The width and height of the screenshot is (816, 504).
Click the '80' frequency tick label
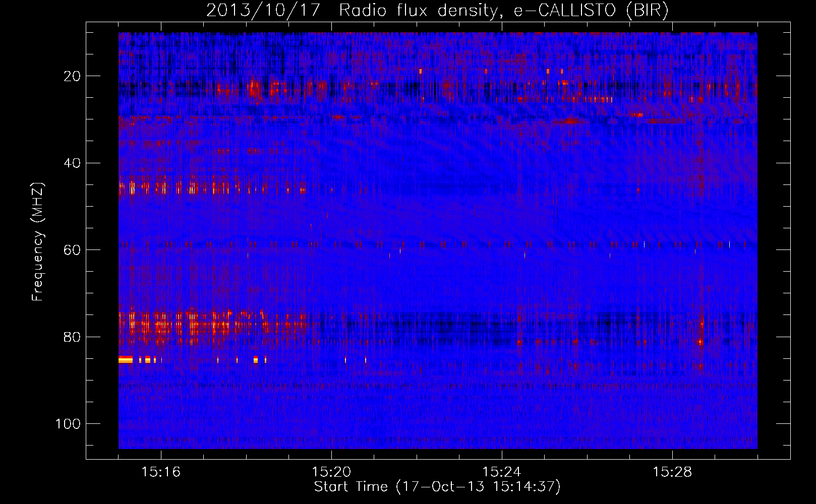(72, 337)
